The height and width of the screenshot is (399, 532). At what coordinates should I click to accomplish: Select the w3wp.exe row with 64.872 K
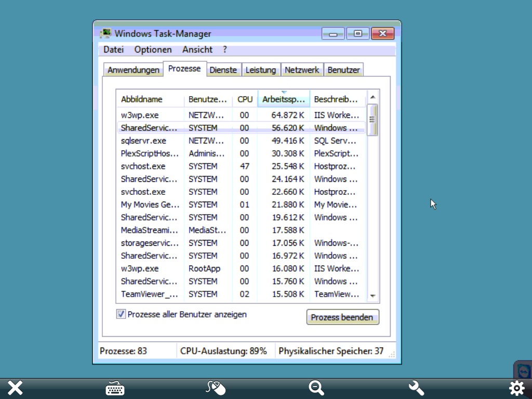tap(241, 115)
